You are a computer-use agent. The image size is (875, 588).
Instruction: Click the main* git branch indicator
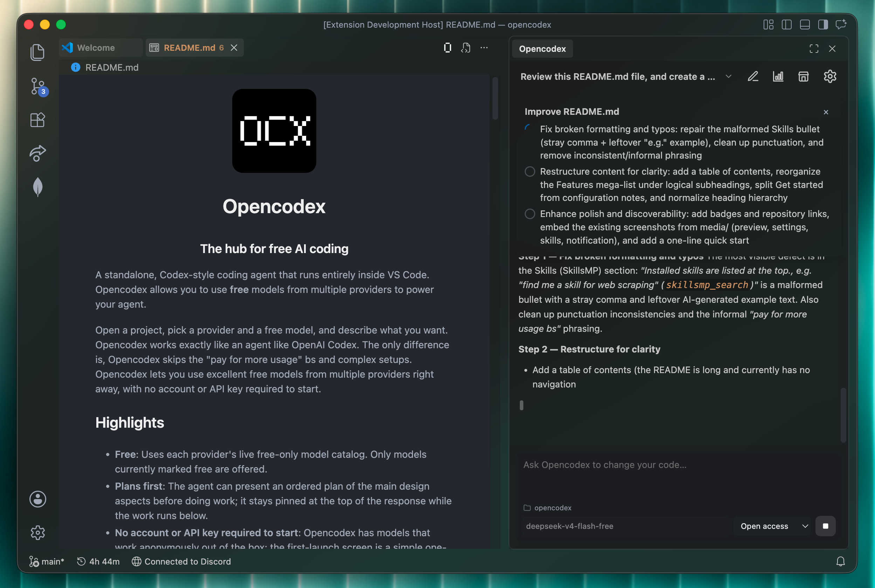coord(47,561)
